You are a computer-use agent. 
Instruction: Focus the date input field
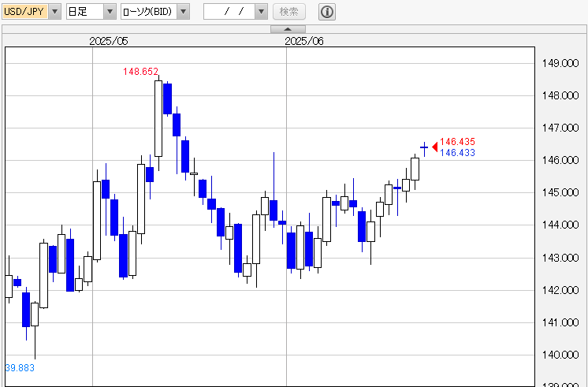tap(229, 12)
